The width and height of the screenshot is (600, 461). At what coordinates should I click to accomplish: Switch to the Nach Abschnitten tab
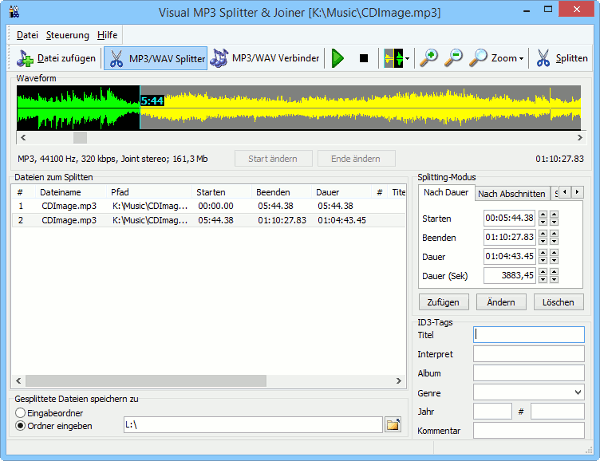pos(512,194)
